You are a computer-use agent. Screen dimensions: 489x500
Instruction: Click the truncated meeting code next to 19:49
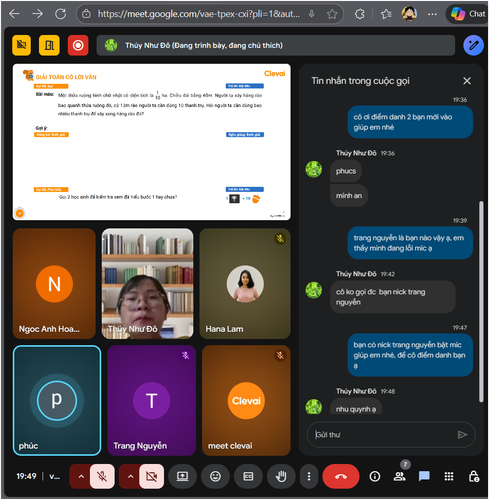pos(54,477)
